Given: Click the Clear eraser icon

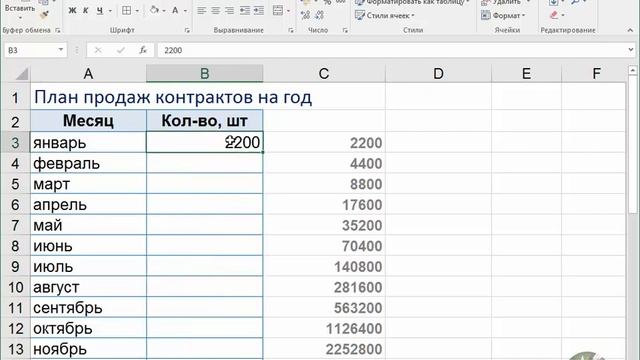Looking at the screenshot, I should [553, 15].
